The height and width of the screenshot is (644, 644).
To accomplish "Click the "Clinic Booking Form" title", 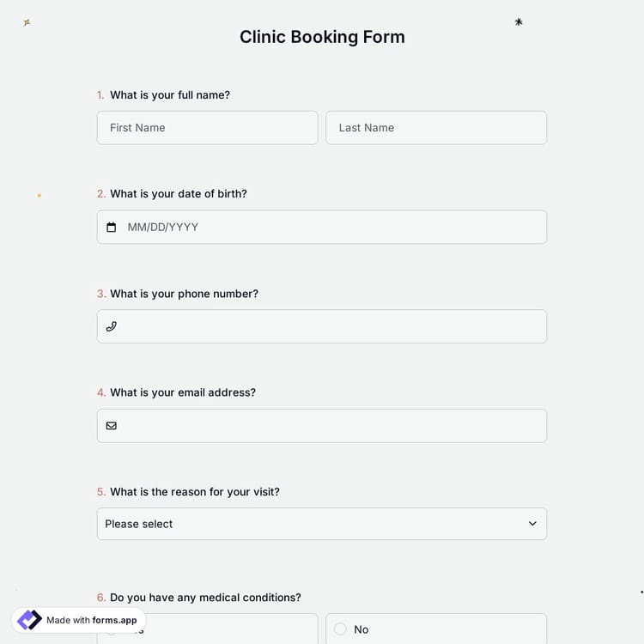I will click(322, 37).
